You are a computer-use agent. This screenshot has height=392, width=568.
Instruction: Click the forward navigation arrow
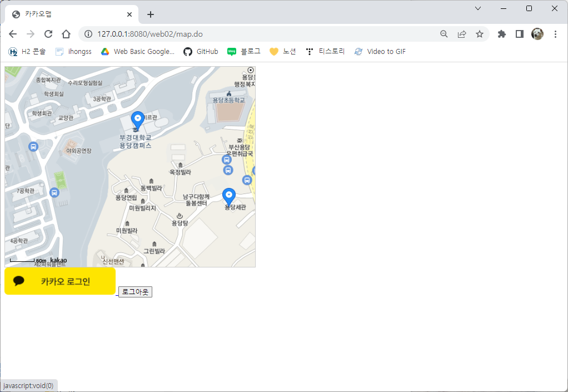(31, 34)
